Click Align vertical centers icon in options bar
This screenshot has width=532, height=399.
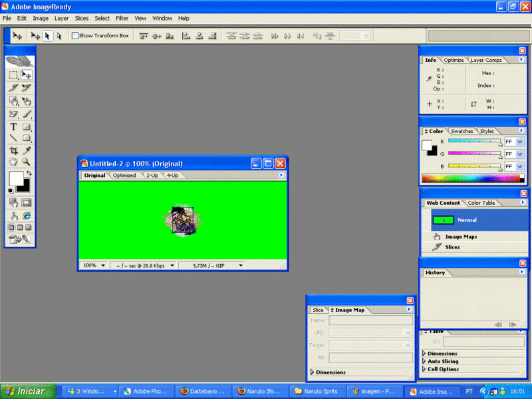[x=156, y=36]
